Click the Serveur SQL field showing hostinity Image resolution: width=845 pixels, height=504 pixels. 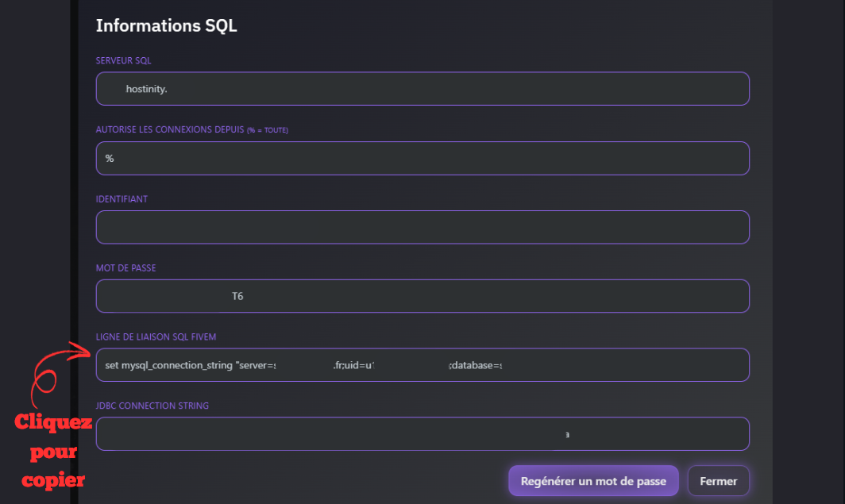click(x=422, y=89)
